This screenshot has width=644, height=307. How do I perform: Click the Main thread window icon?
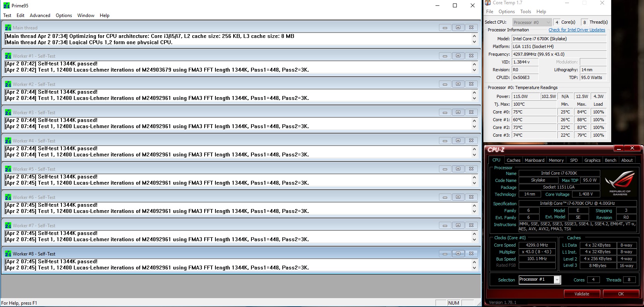pos(8,27)
